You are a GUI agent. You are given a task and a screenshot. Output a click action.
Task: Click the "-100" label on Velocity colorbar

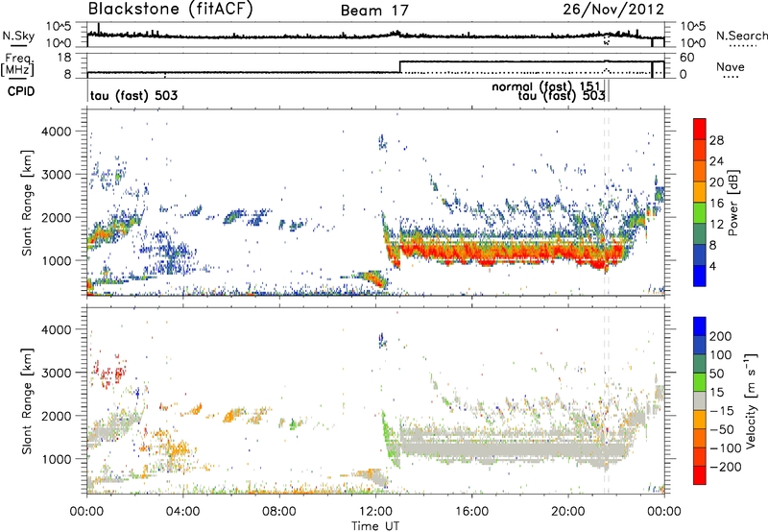tap(726, 447)
